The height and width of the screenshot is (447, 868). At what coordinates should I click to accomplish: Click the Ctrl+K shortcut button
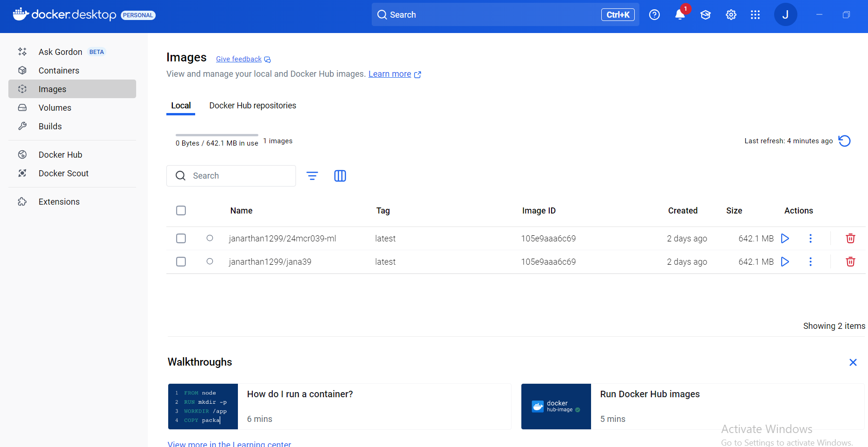click(x=618, y=15)
